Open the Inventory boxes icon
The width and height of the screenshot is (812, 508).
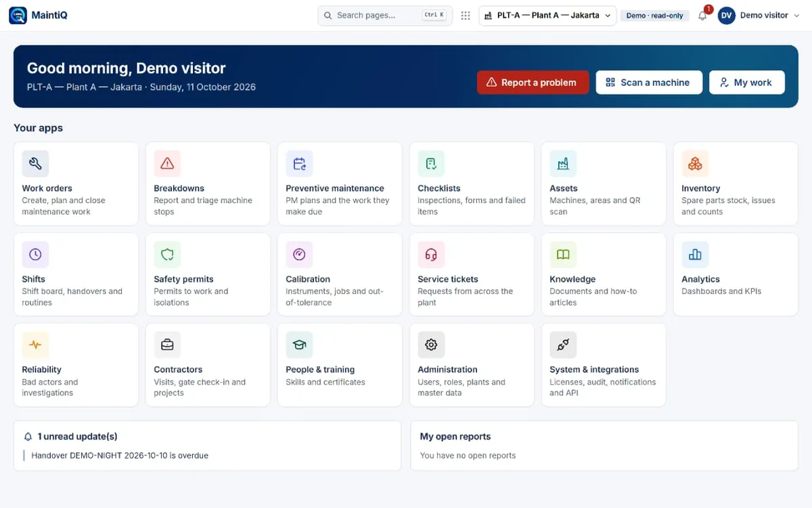coord(695,164)
